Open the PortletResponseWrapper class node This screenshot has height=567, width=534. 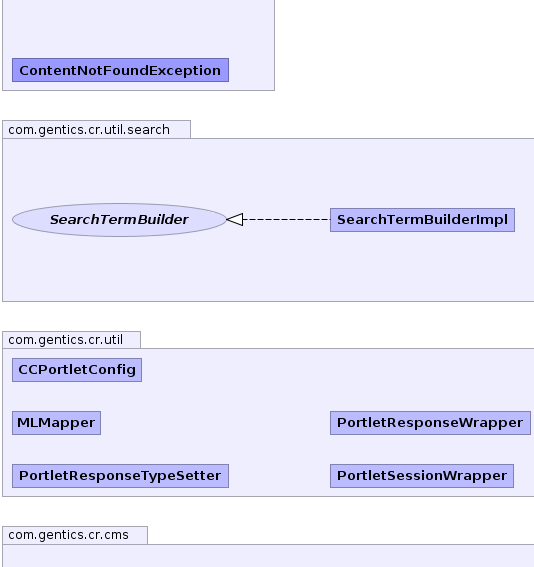coord(430,423)
